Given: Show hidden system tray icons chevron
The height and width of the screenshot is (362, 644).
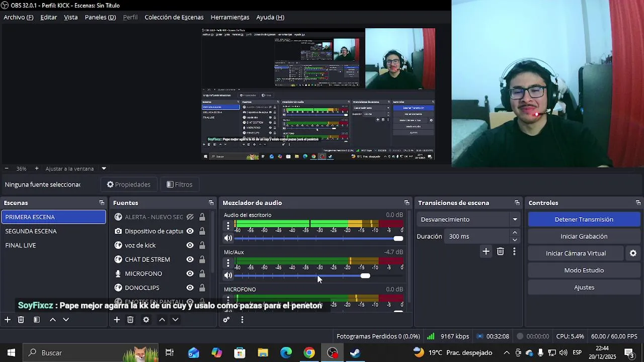Looking at the screenshot, I should (507, 353).
